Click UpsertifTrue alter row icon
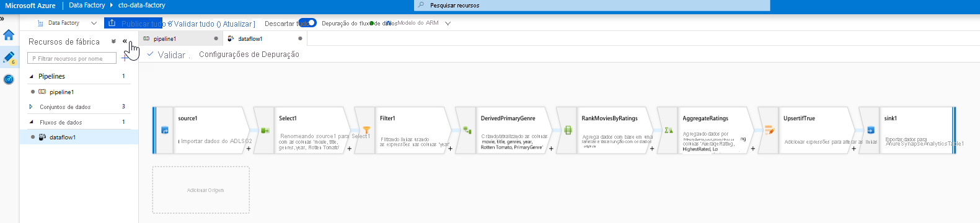980x223 pixels. tap(770, 130)
